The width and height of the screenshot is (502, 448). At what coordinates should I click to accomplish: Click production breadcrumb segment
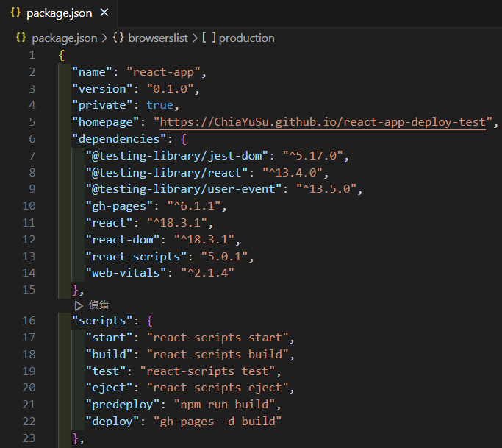click(x=246, y=38)
